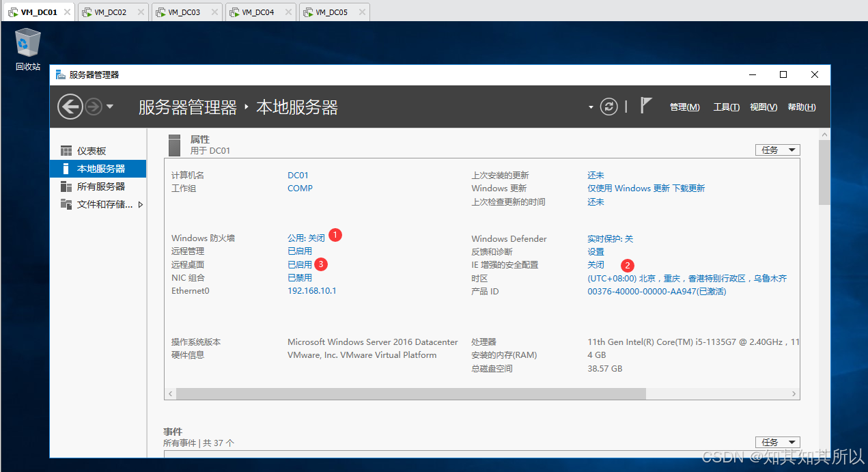Click the 4 GB installed memory value
Screen dimensions: 868x472
(x=597, y=355)
